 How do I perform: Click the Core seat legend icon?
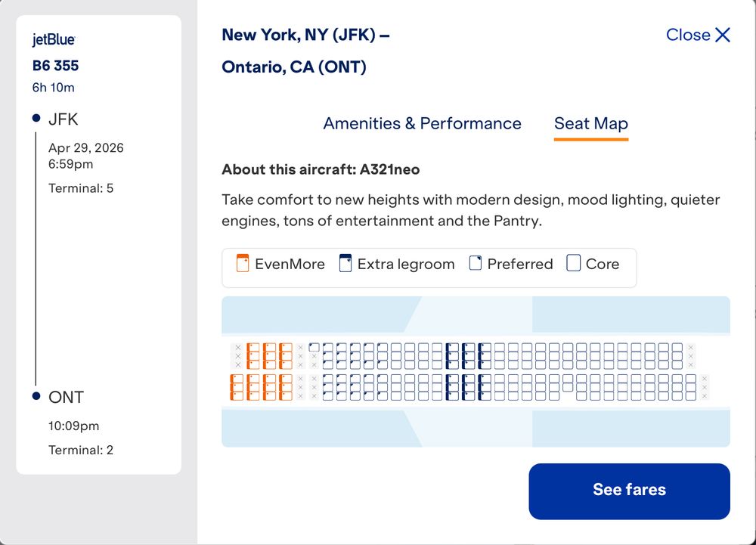tap(574, 264)
